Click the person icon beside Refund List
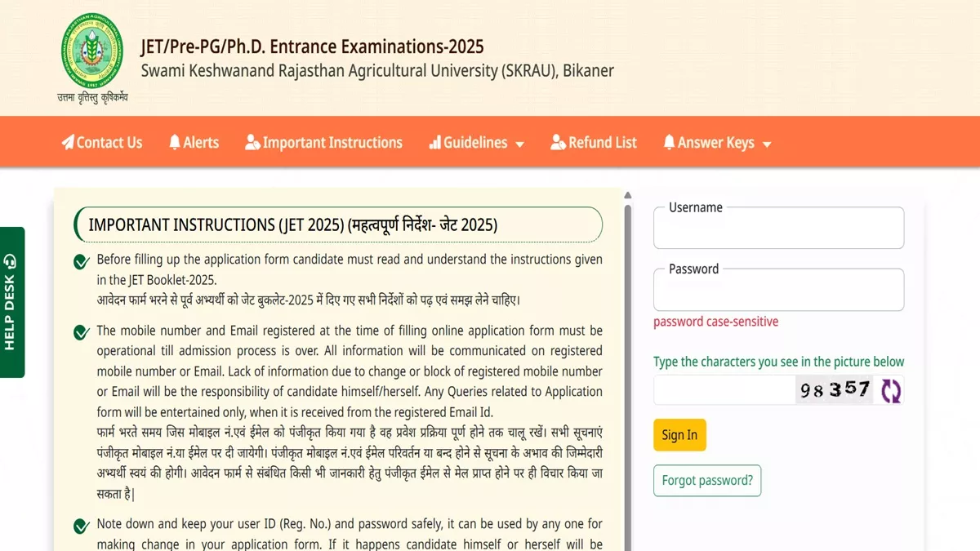 pyautogui.click(x=559, y=142)
